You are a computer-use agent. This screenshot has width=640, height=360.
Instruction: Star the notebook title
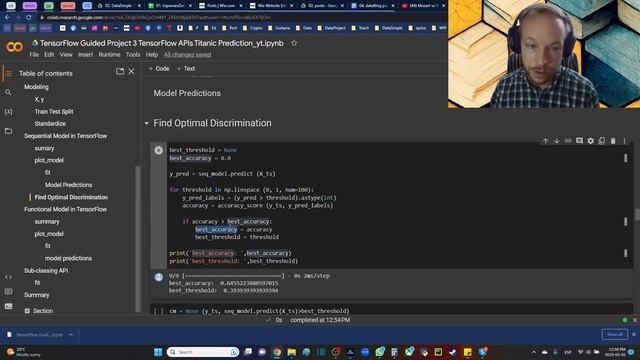tap(294, 43)
